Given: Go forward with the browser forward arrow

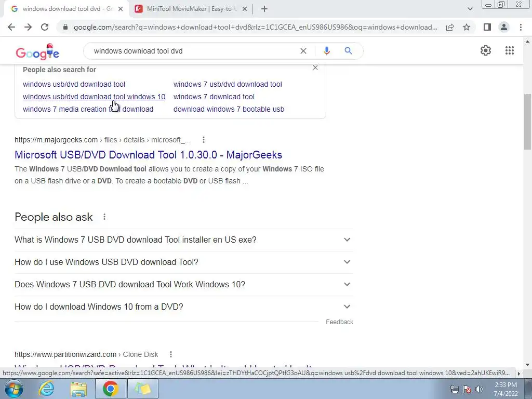Looking at the screenshot, I should (x=28, y=27).
